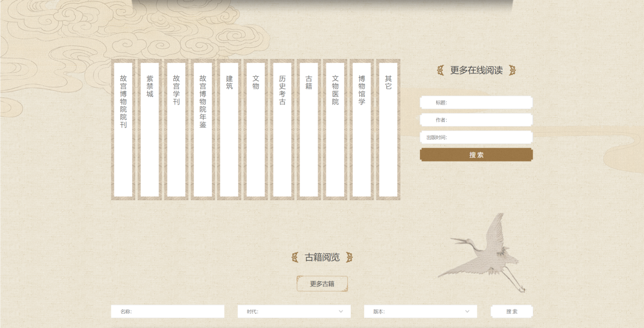Image resolution: width=644 pixels, height=328 pixels.
Task: Choose the 建筑 category column
Action: pyautogui.click(x=229, y=129)
